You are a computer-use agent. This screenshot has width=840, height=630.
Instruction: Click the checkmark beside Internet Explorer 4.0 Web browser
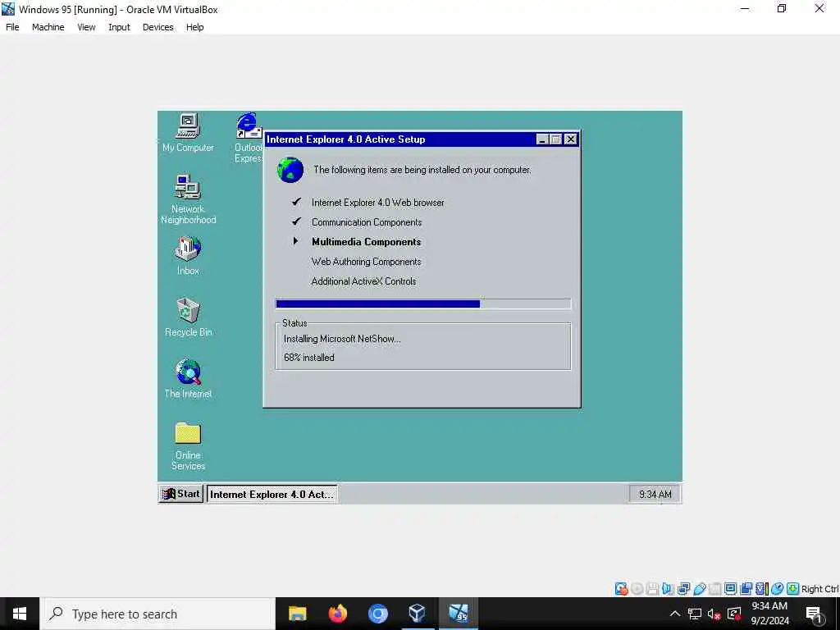tap(296, 202)
